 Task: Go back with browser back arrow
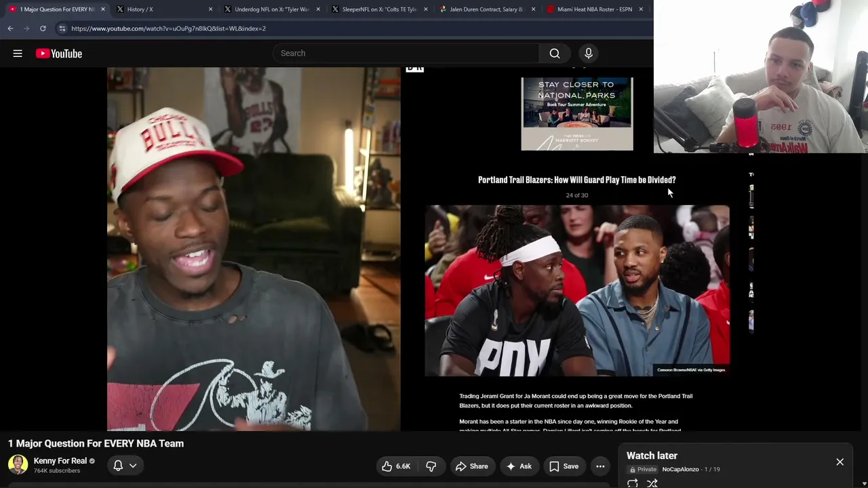[10, 28]
